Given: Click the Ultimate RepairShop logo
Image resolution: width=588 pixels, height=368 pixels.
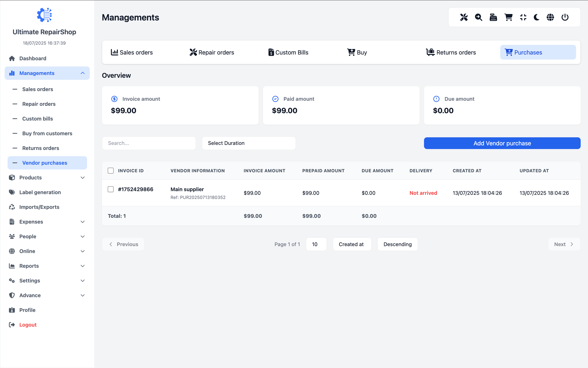Looking at the screenshot, I should coord(44,15).
